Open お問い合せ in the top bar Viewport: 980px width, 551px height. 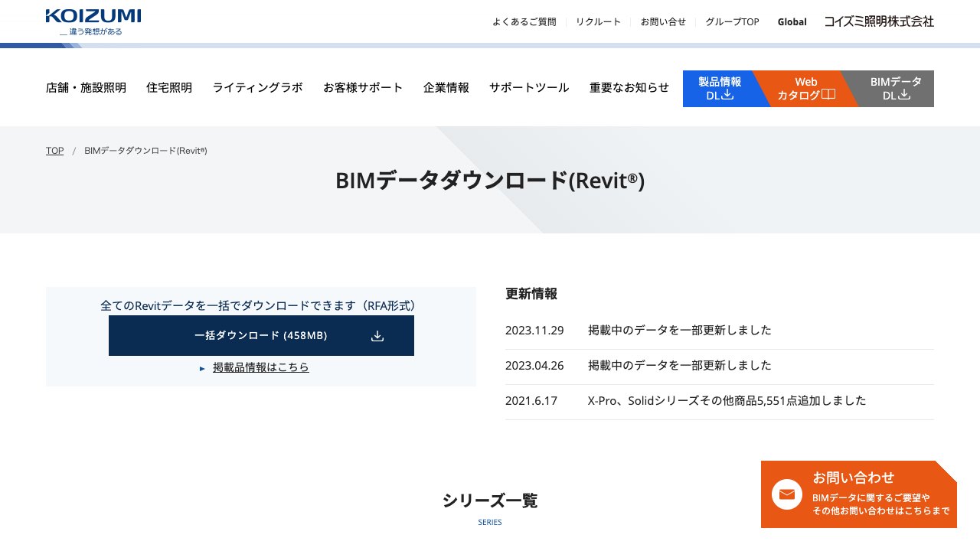point(663,21)
